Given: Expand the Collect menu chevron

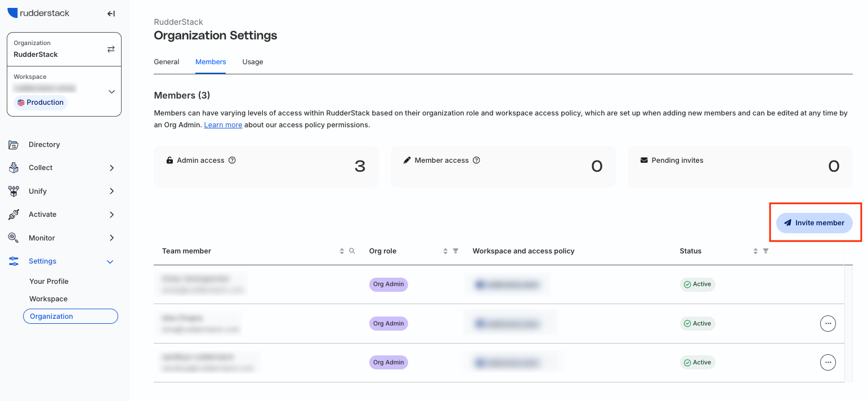Looking at the screenshot, I should point(111,168).
